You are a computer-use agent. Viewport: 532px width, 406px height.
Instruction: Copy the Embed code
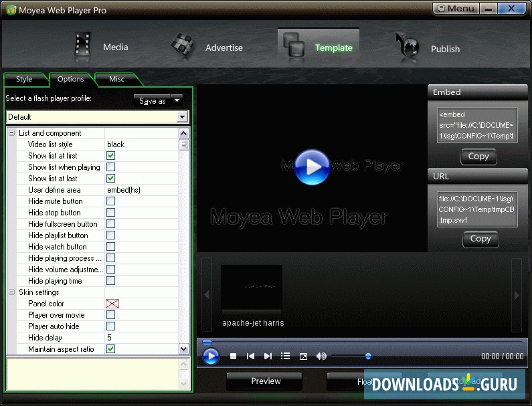[x=478, y=157]
